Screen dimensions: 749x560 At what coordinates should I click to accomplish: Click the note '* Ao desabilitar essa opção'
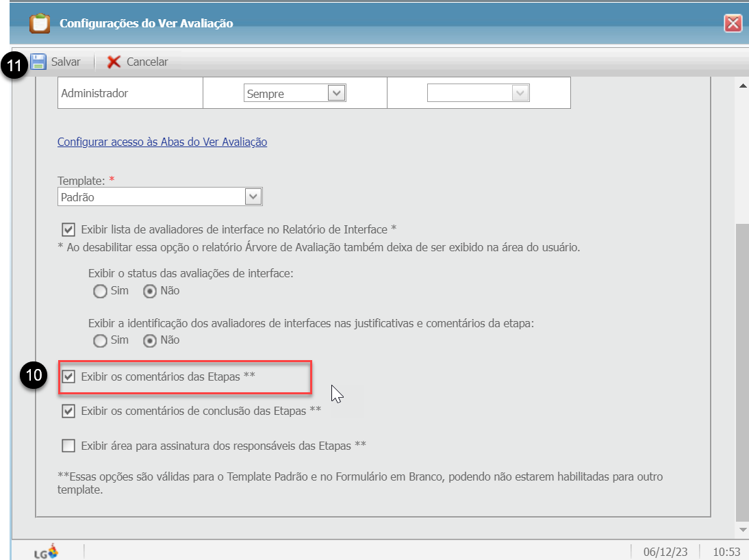318,248
